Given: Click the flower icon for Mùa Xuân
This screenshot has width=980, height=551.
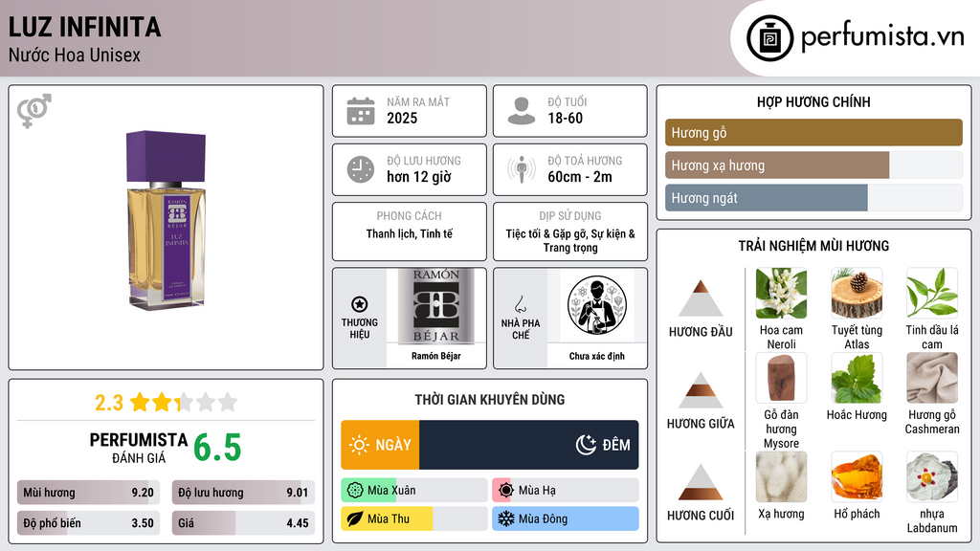Looking at the screenshot, I should 355,491.
